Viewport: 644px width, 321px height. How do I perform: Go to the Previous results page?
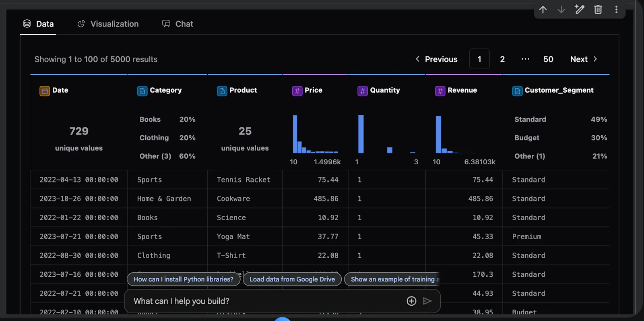tap(437, 59)
